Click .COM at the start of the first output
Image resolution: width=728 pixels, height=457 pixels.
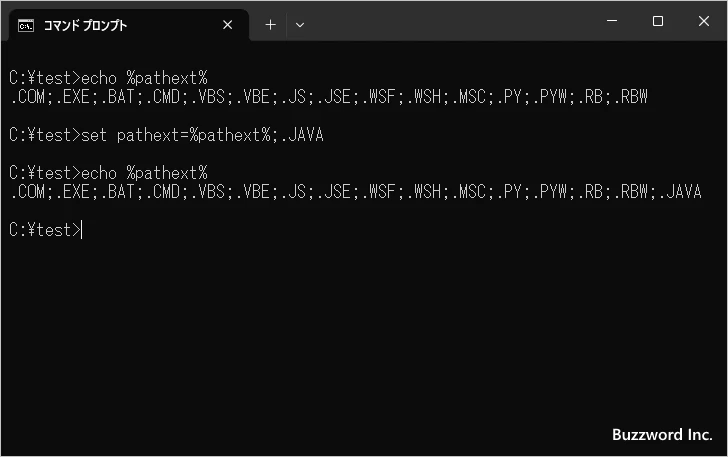point(27,97)
